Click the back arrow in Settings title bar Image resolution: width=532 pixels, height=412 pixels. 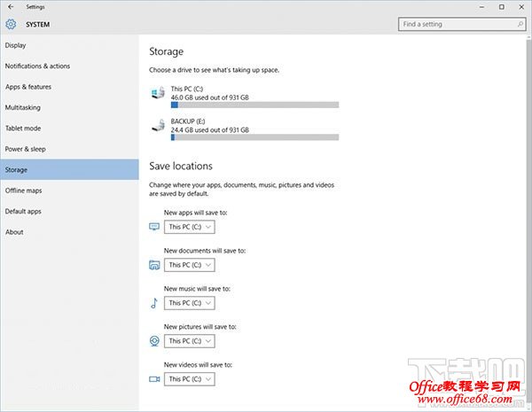point(11,6)
